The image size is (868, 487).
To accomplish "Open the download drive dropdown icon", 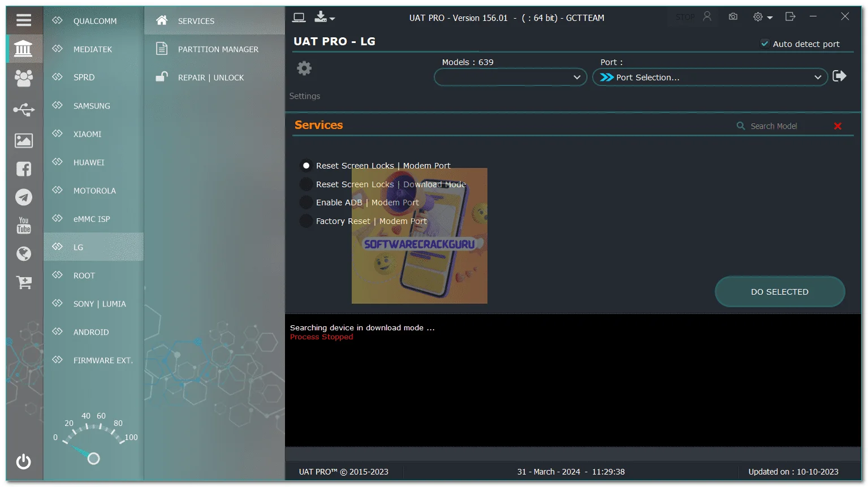I will [324, 18].
